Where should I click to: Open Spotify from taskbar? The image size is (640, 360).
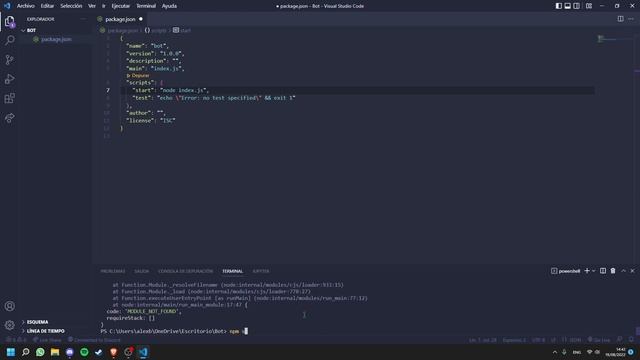tap(84, 352)
